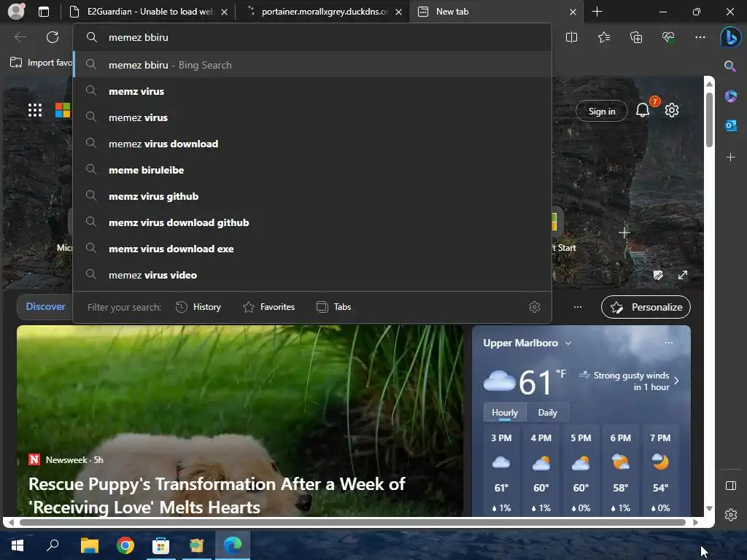Open the tab actions menu icon

pos(44,12)
